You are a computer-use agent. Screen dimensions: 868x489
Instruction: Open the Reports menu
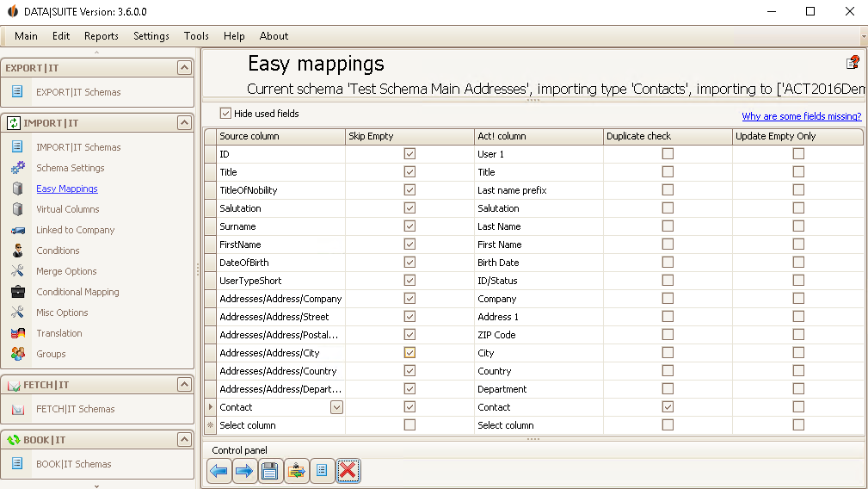click(x=102, y=36)
